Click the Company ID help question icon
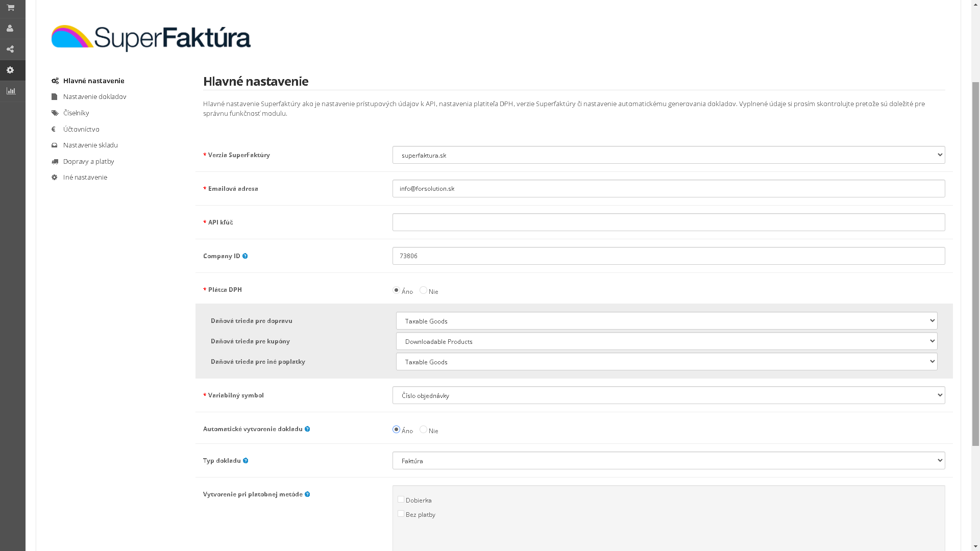 (245, 256)
